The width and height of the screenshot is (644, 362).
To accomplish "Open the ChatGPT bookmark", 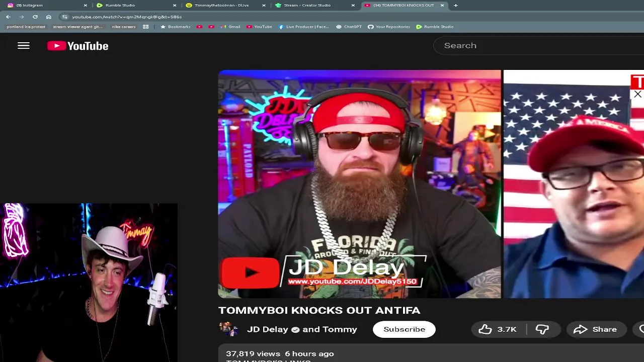I will [x=349, y=27].
